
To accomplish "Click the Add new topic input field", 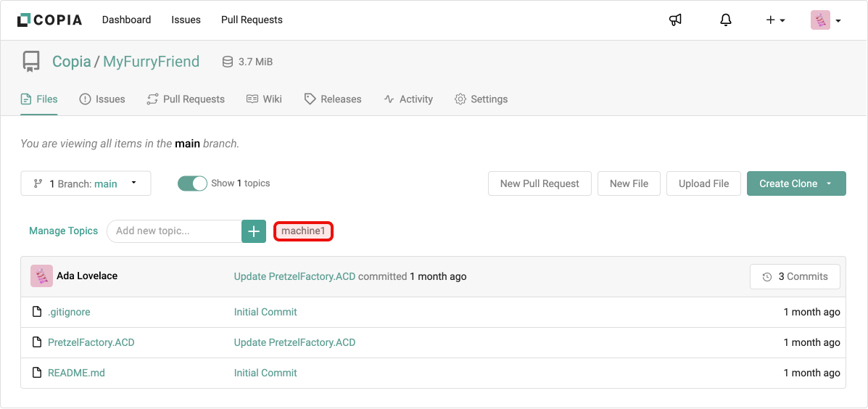I will coord(174,231).
